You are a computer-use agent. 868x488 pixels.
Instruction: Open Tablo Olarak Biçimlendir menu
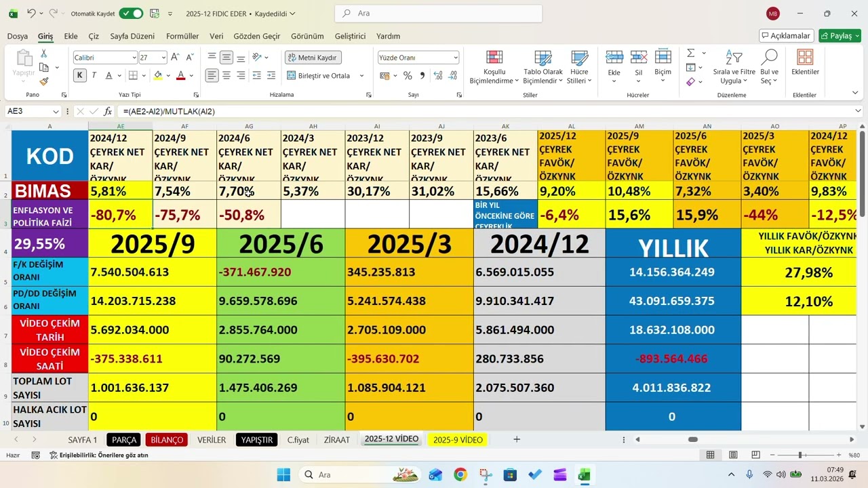[543, 67]
